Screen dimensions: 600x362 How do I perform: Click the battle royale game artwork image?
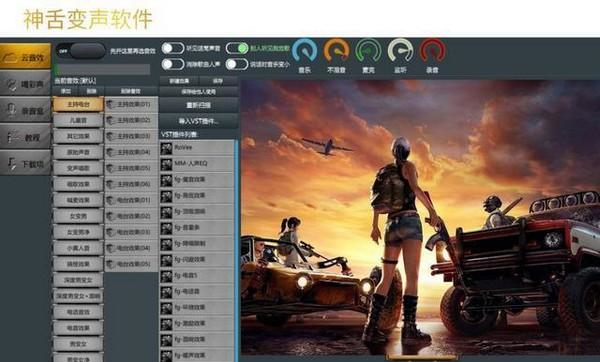click(x=420, y=217)
